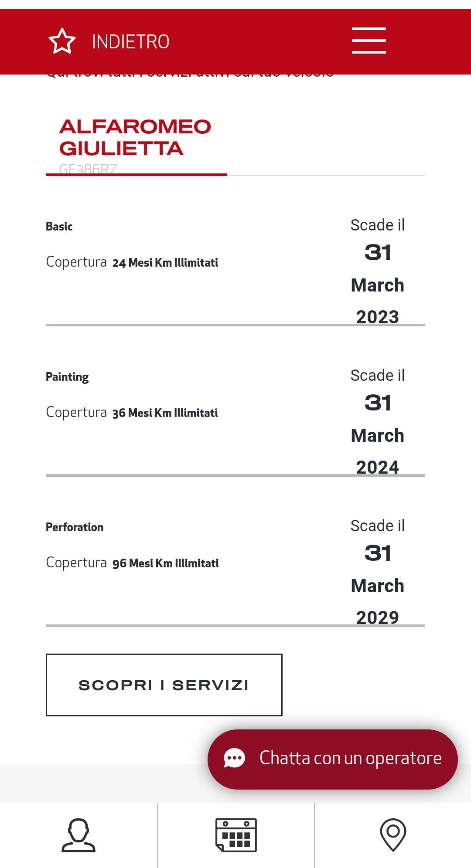The image size is (471, 868).
Task: Tap the 36 Mesi Km Illimitati coverage
Action: coord(165,413)
